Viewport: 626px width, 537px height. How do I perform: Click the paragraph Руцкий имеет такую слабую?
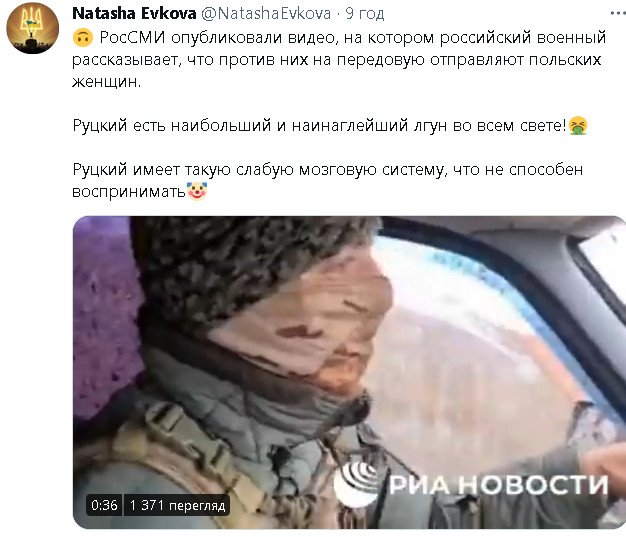(327, 180)
